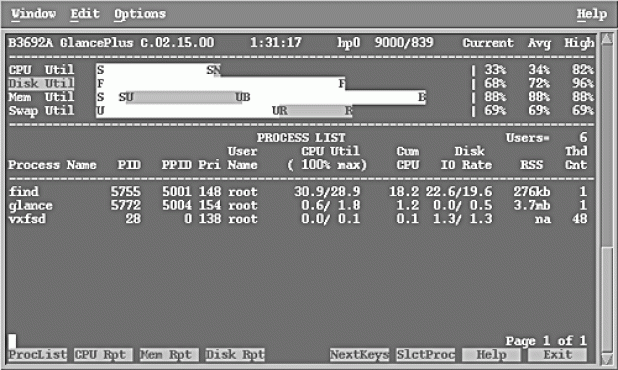
Task: Click the Page 1 of 1 indicator
Action: pos(546,340)
